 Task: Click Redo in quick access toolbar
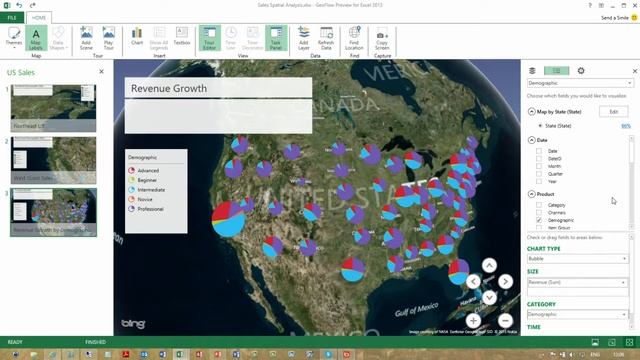tap(32, 5)
